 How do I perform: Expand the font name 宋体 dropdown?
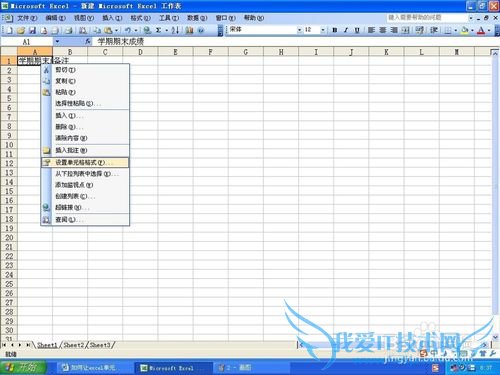click(299, 30)
